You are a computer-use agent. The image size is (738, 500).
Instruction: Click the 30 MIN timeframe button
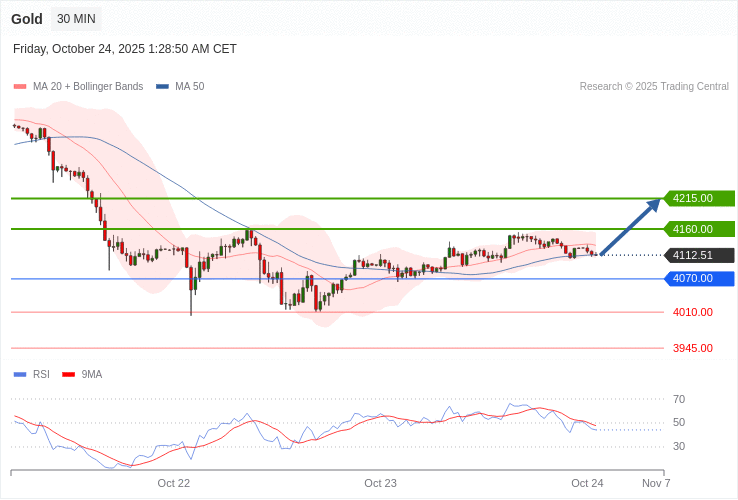[76, 19]
